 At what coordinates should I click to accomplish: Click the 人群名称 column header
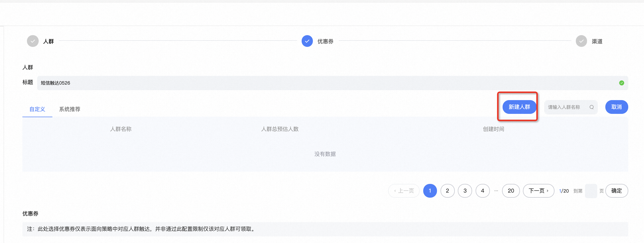tap(121, 129)
